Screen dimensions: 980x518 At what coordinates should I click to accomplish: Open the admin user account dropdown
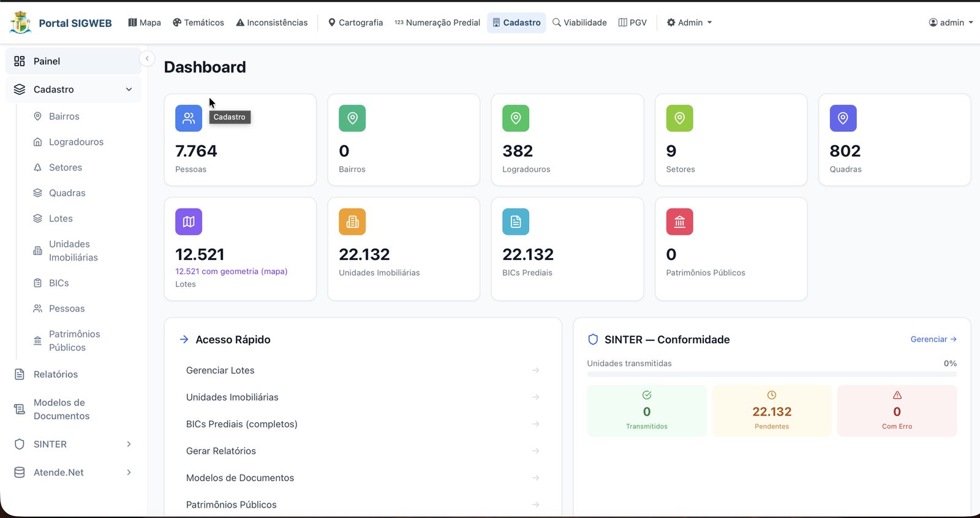951,23
